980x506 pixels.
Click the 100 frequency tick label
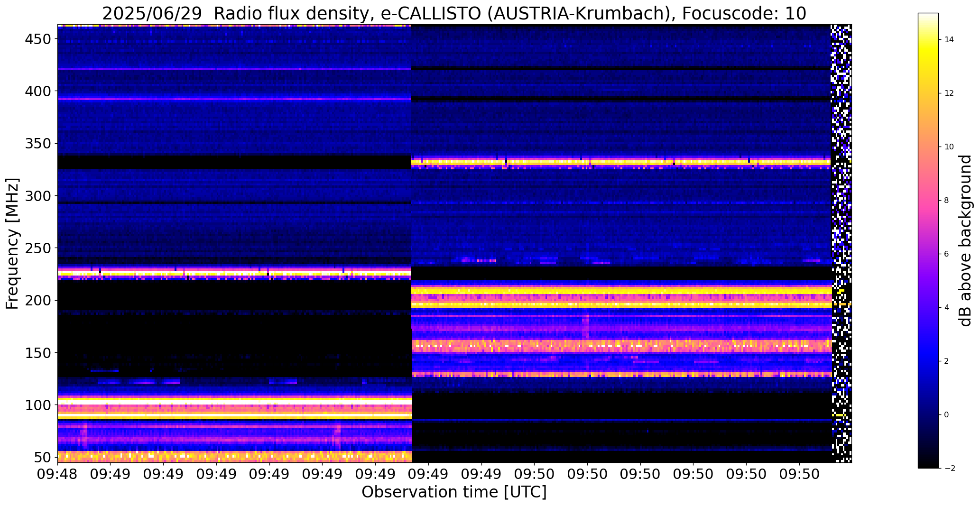pos(38,405)
